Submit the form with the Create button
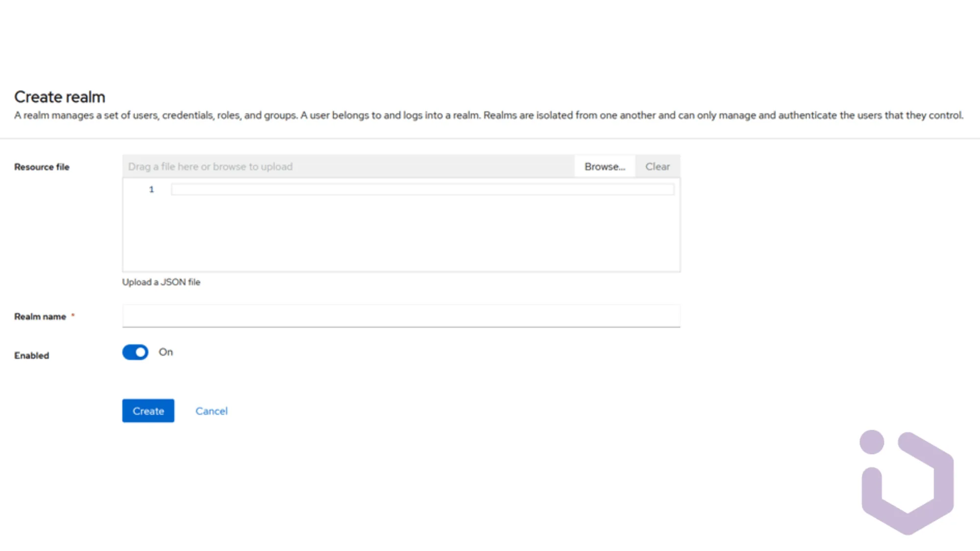The height and width of the screenshot is (551, 980). click(148, 411)
